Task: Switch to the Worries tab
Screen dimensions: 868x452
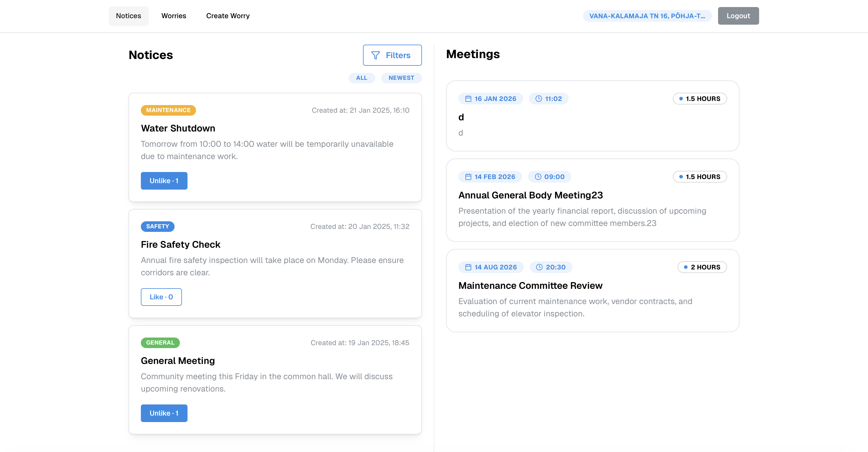Action: pyautogui.click(x=173, y=16)
